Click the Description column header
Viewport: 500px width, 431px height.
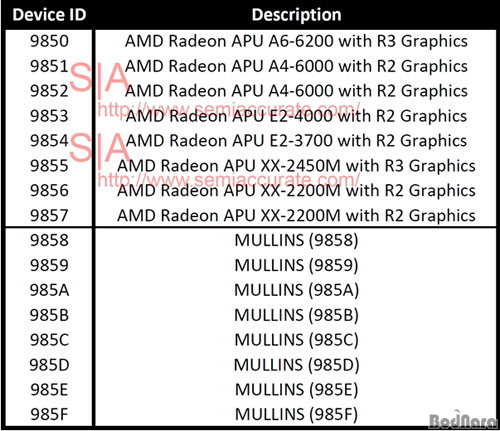[x=296, y=15]
